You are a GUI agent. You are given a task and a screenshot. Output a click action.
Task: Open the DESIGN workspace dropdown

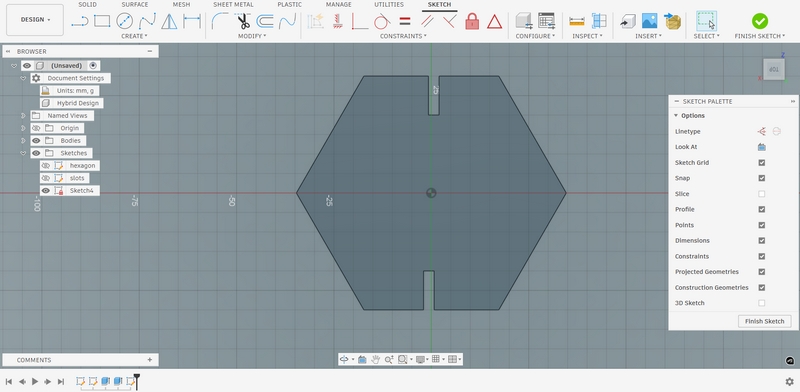[x=35, y=20]
